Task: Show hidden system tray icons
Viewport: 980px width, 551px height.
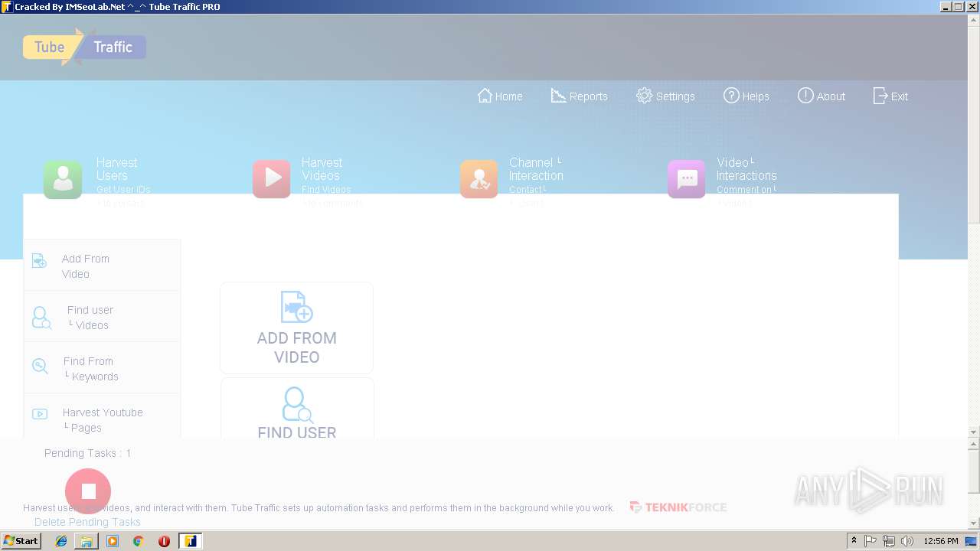Action: coord(854,541)
